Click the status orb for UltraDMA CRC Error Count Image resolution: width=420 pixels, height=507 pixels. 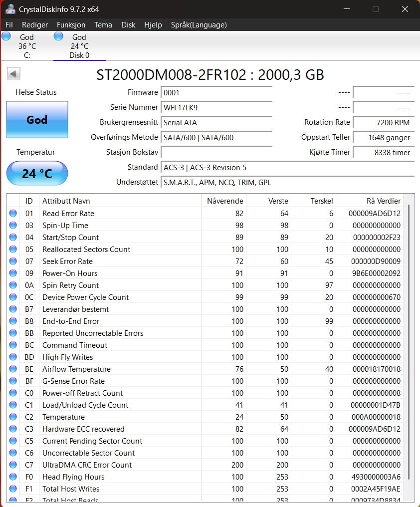click(13, 465)
